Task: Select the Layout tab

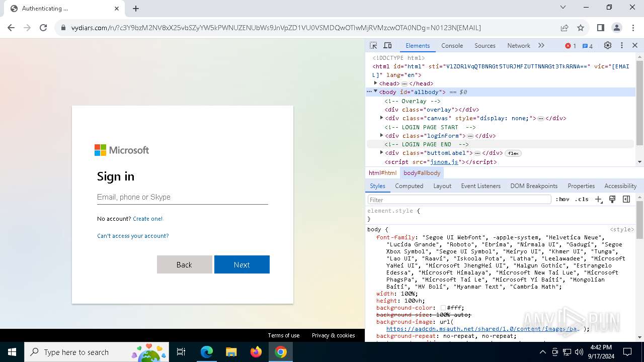Action: 442,186
